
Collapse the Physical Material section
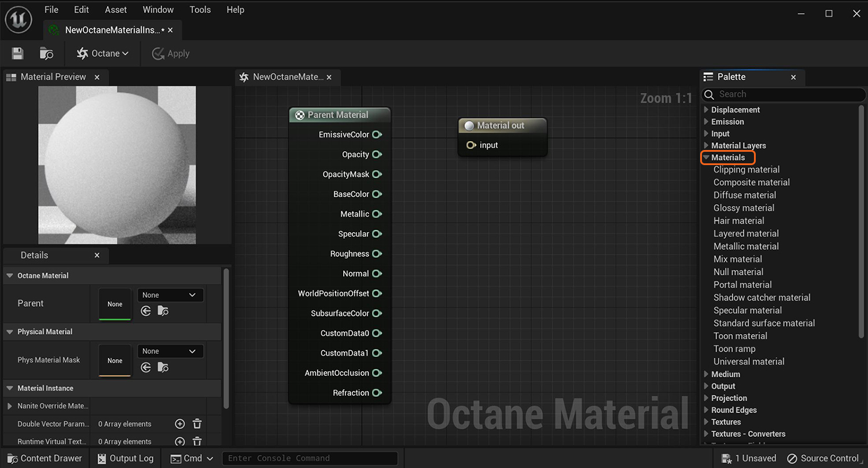point(10,332)
